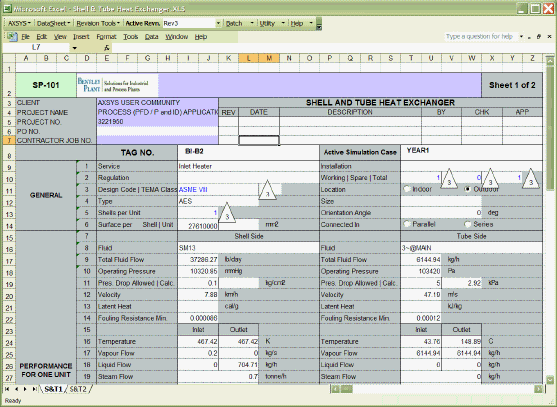557x407 pixels.
Task: Open the AXSYS toolbar dropdown
Action: (19, 23)
